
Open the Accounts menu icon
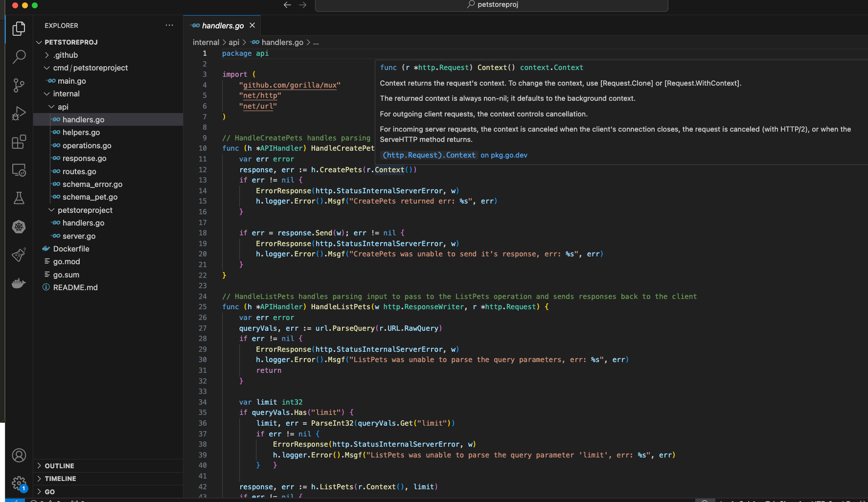coord(19,456)
